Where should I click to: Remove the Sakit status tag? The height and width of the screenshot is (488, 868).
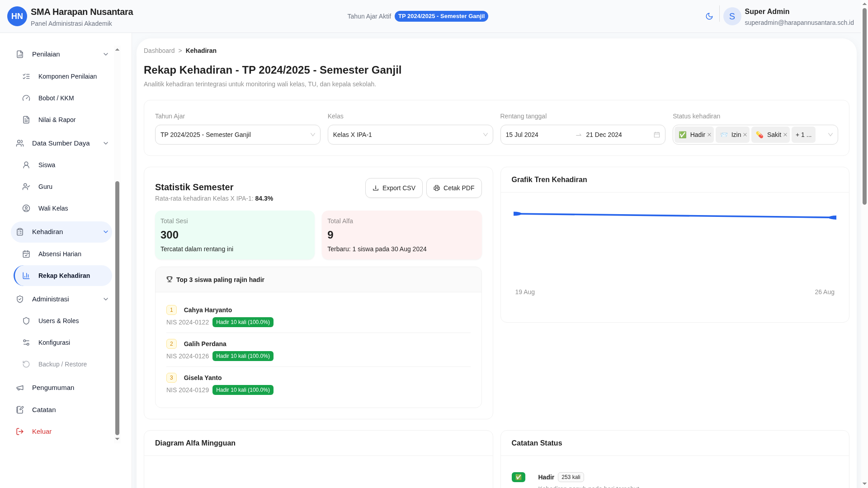[x=785, y=135]
